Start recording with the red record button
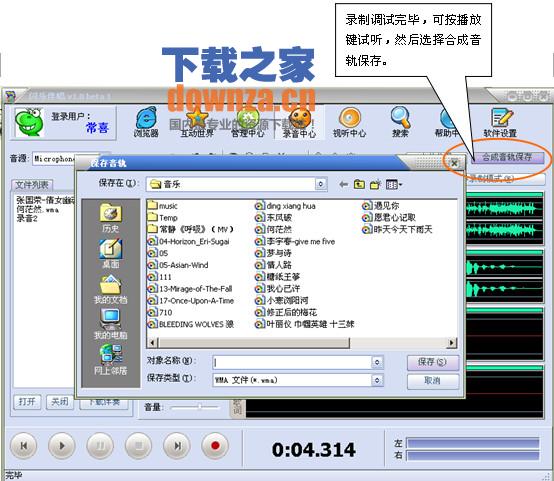This screenshot has width=554, height=481. [215, 446]
